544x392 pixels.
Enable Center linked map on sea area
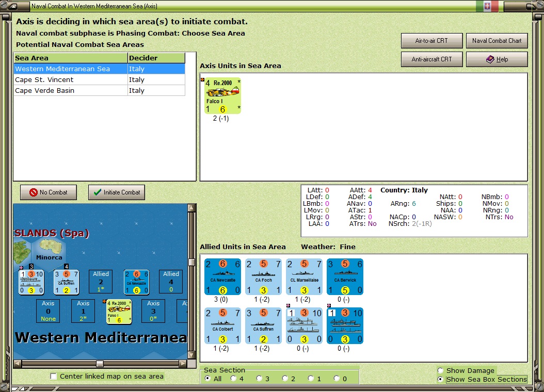click(x=54, y=377)
